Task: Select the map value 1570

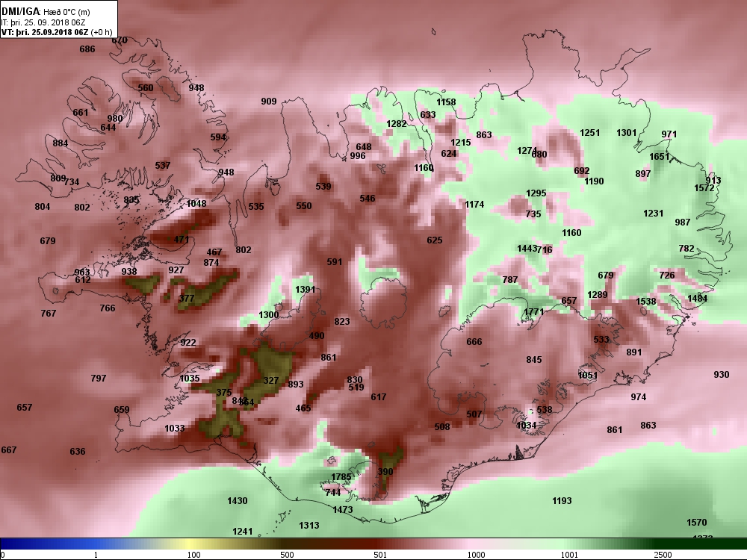Action: (696, 523)
